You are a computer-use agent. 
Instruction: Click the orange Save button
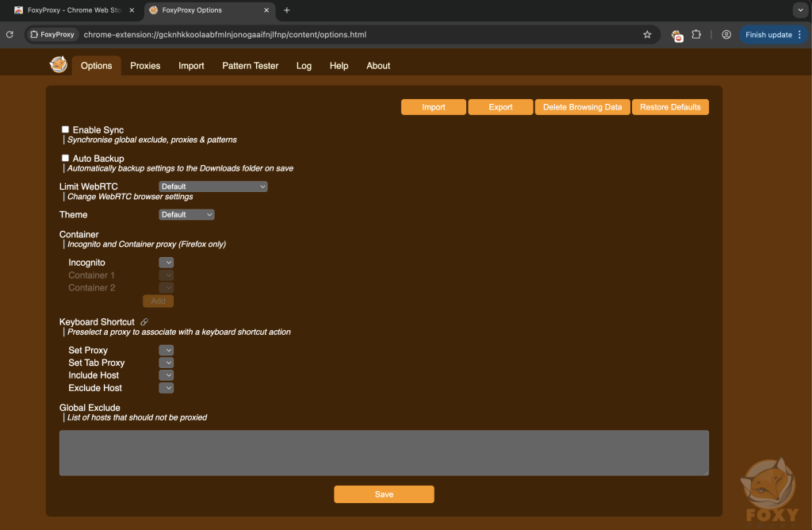tap(384, 494)
